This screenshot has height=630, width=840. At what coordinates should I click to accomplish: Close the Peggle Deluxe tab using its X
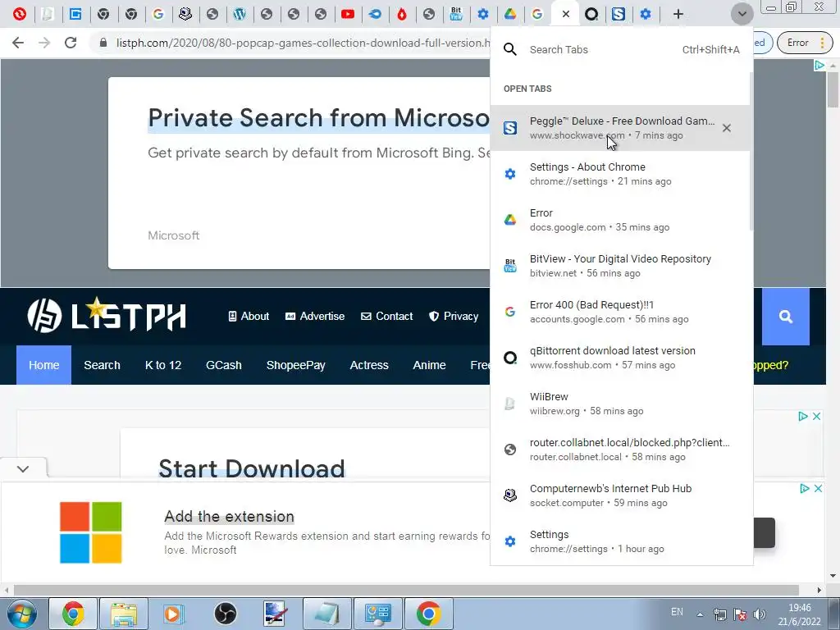[727, 128]
